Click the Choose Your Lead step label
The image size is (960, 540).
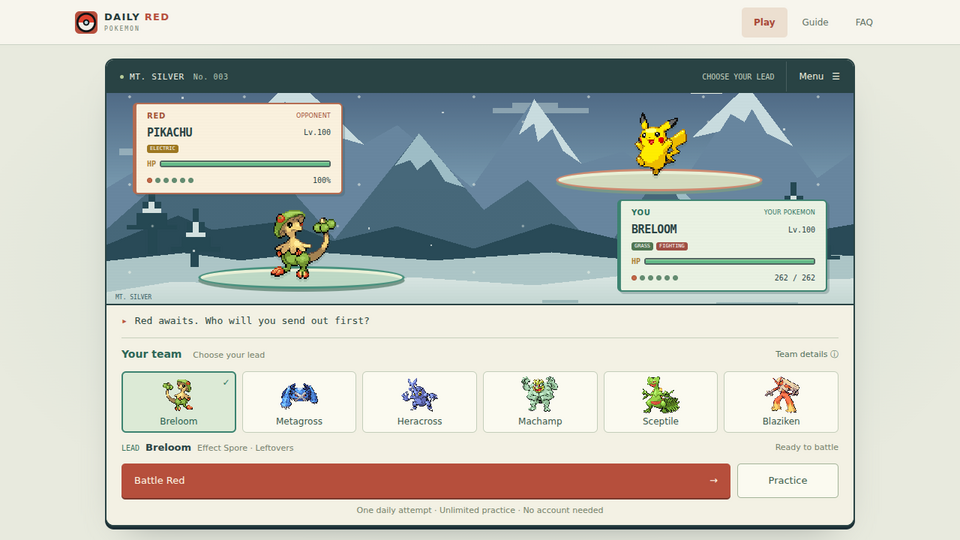tap(738, 77)
